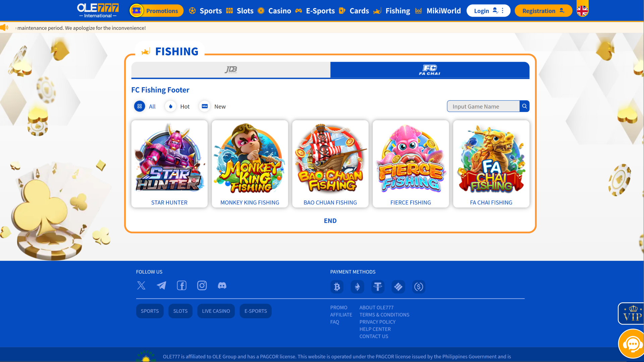Switch the filter to Hot games
Viewport: 644px width, 362px height.
(177, 106)
